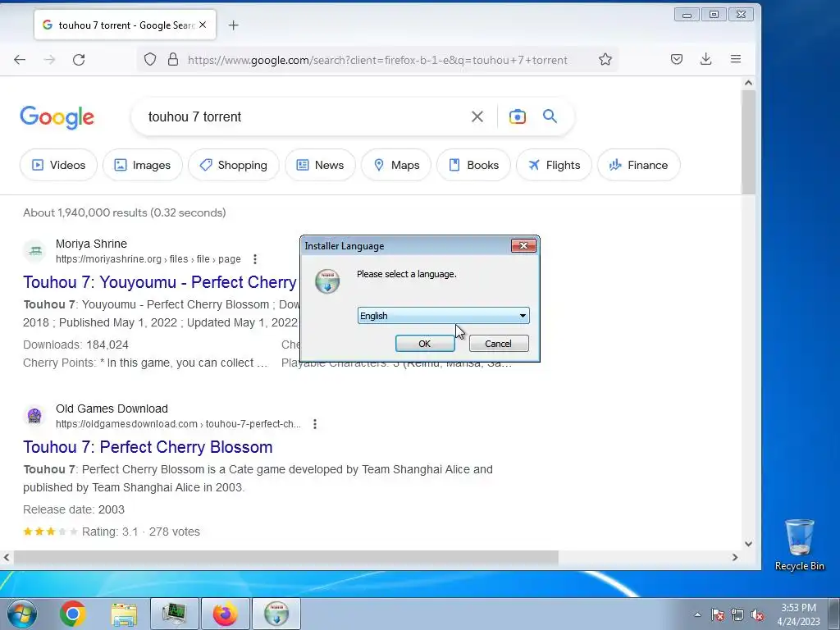Click page vertical scrollbar down arrow

click(x=748, y=544)
